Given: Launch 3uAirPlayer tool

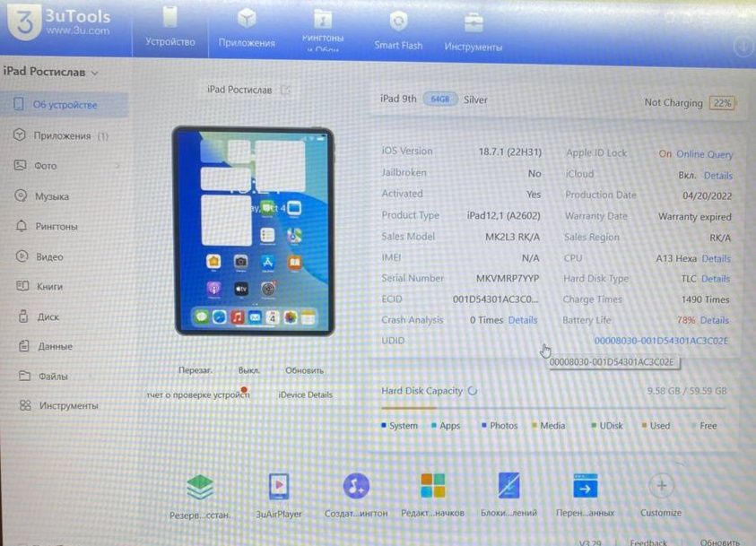Looking at the screenshot, I should point(279,496).
